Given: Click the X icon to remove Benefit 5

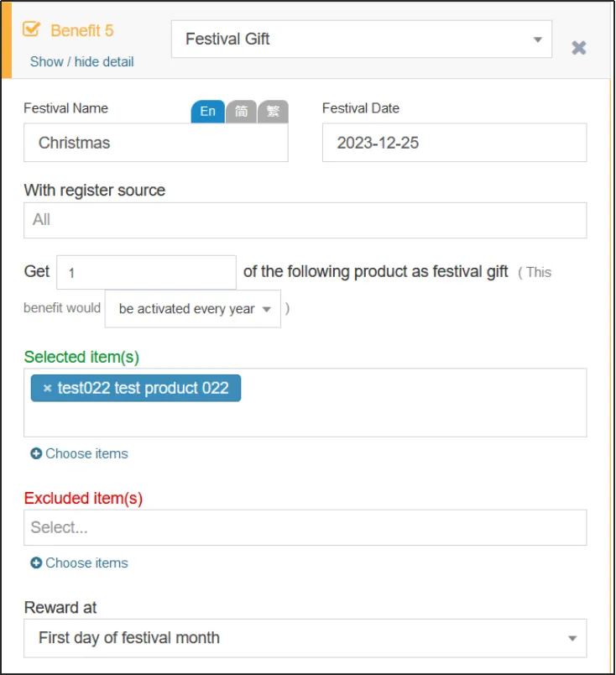Looking at the screenshot, I should [x=578, y=48].
